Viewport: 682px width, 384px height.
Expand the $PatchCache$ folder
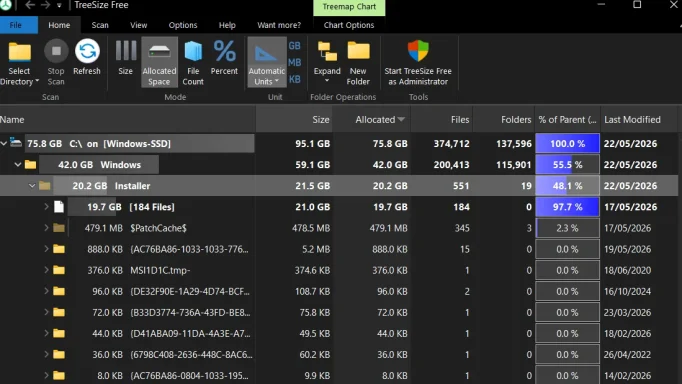click(x=46, y=228)
